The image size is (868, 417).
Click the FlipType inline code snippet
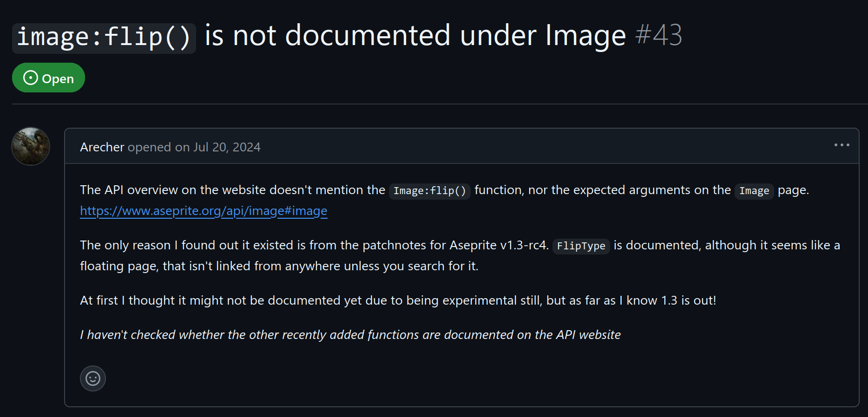(581, 246)
